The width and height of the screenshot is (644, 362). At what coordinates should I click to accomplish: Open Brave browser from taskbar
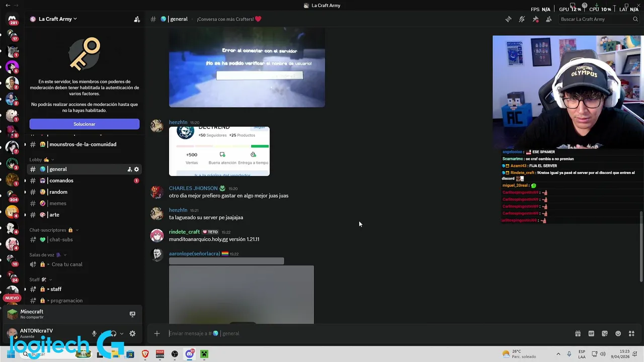coord(145,354)
